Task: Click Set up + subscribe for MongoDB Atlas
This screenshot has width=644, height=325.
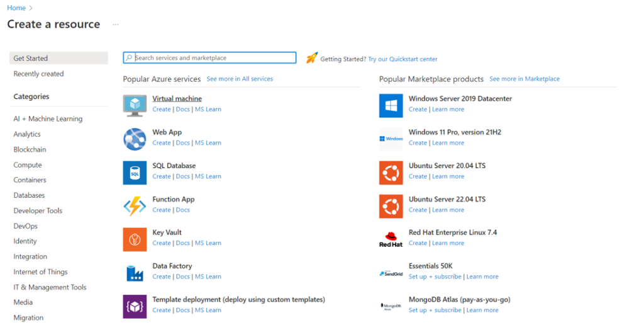Action: [x=435, y=310]
